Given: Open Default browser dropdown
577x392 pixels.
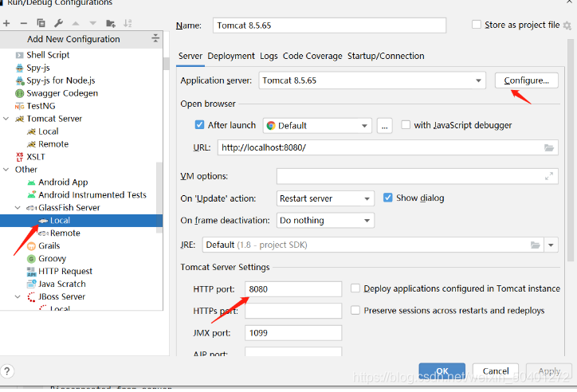Looking at the screenshot, I should pyautogui.click(x=317, y=126).
